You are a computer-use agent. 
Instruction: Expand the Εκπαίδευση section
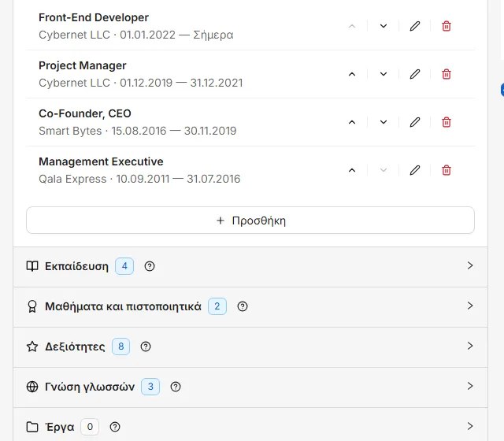(x=250, y=266)
